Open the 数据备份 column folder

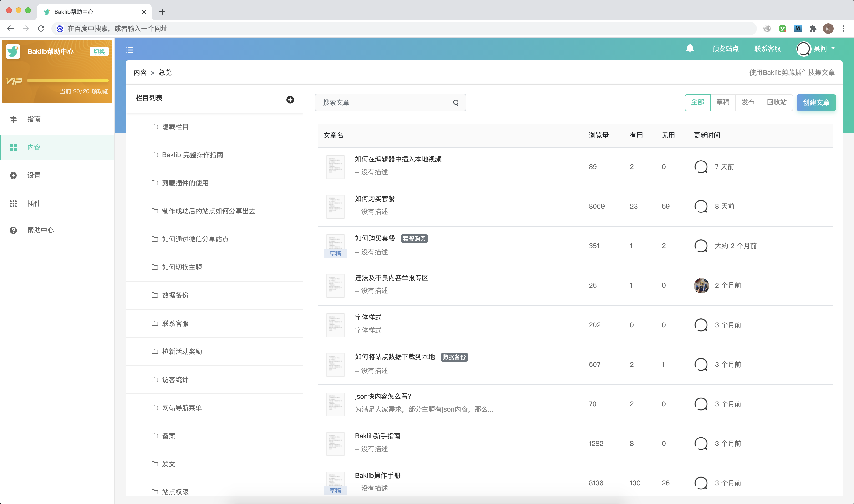[x=175, y=295]
